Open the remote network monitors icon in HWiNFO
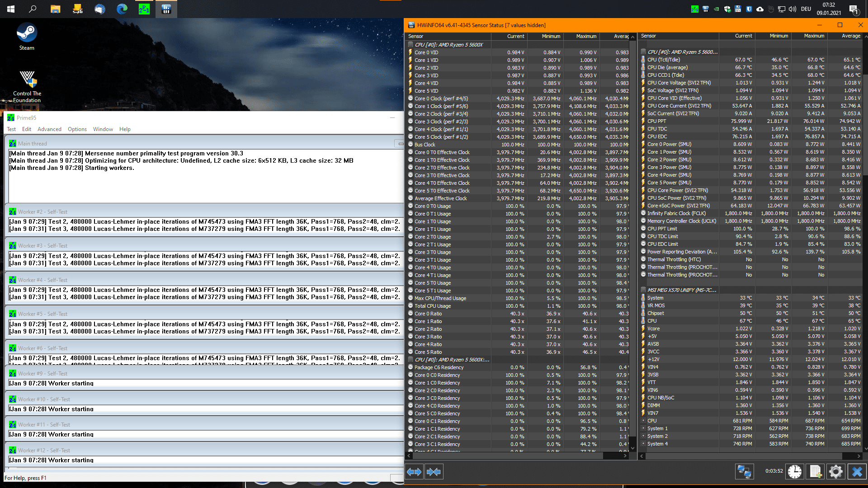This screenshot has height=488, width=868. pos(744,472)
